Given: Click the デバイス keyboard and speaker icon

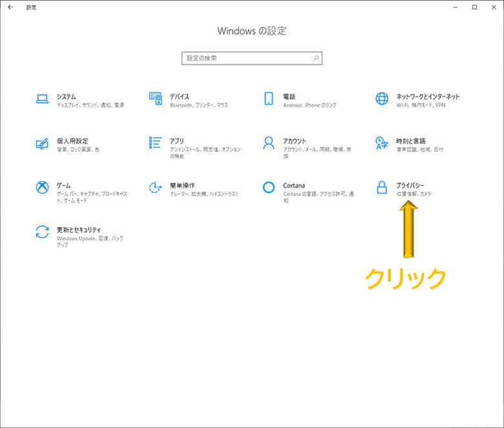Looking at the screenshot, I should pos(156,98).
